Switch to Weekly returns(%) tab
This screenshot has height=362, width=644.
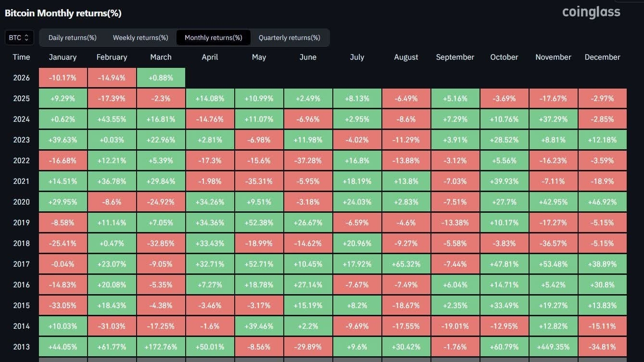[140, 38]
